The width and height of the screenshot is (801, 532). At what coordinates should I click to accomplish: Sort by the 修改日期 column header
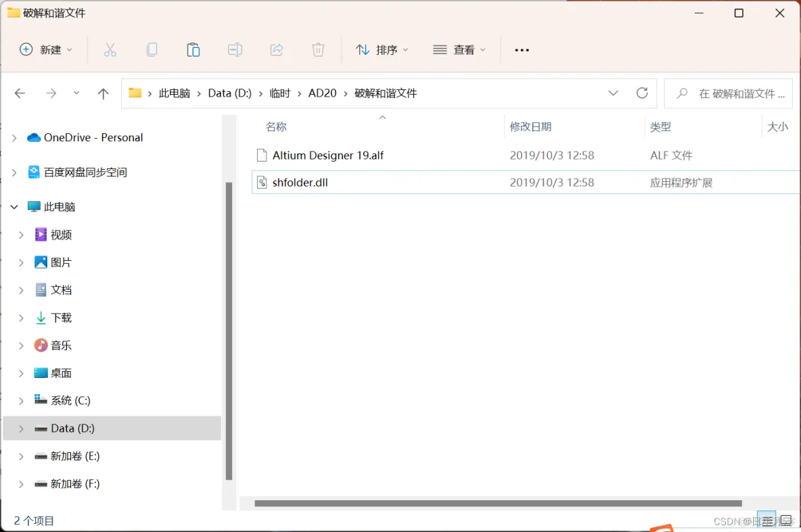point(531,126)
